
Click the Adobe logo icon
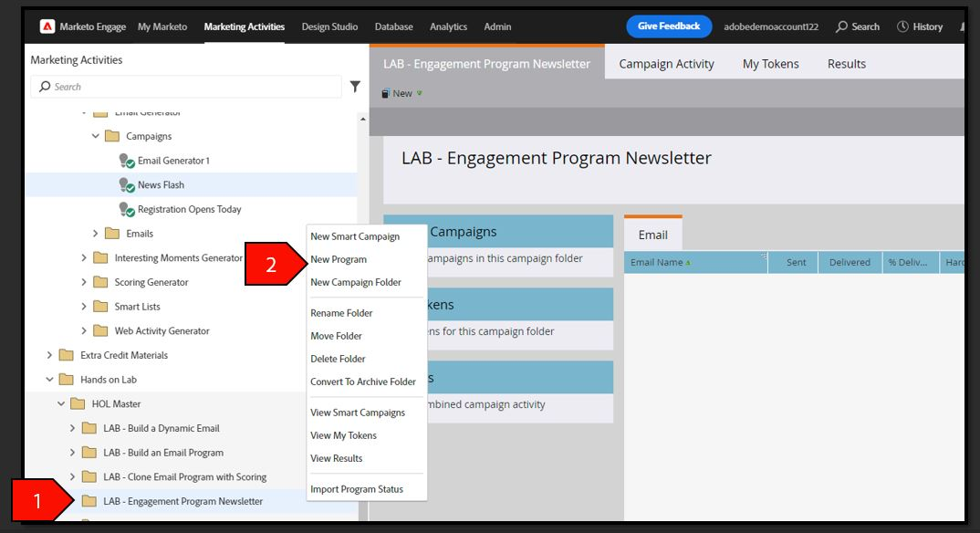(47, 26)
